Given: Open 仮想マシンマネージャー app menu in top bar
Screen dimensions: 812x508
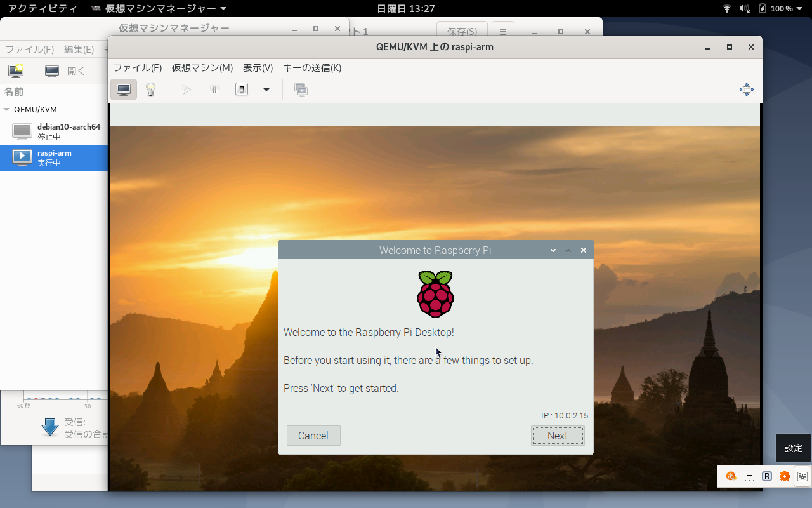Looking at the screenshot, I should pyautogui.click(x=159, y=8).
